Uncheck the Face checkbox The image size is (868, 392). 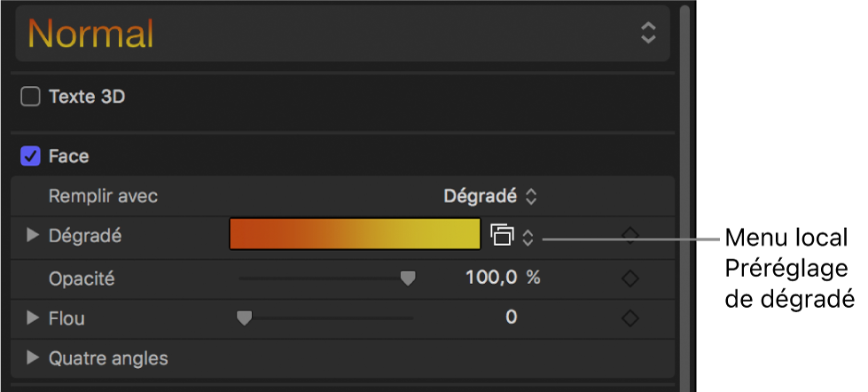click(31, 157)
